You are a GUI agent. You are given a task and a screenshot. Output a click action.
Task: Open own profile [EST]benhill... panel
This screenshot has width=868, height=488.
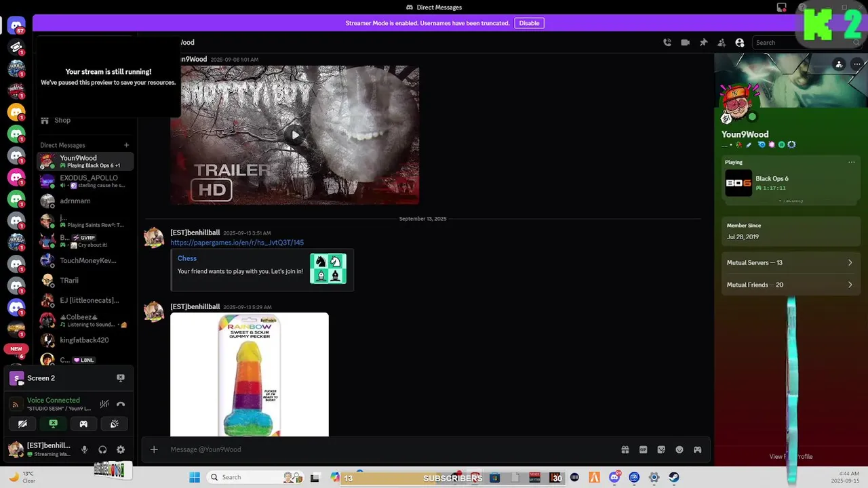pos(39,449)
